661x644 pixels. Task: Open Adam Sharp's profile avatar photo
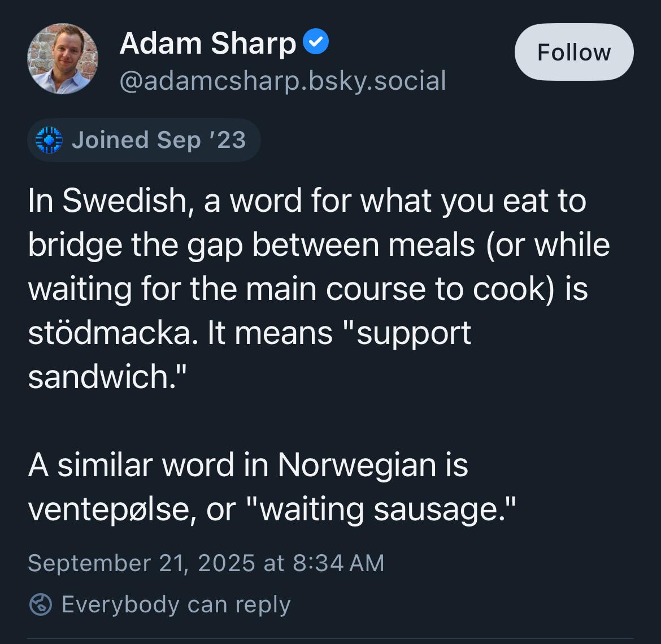click(63, 59)
